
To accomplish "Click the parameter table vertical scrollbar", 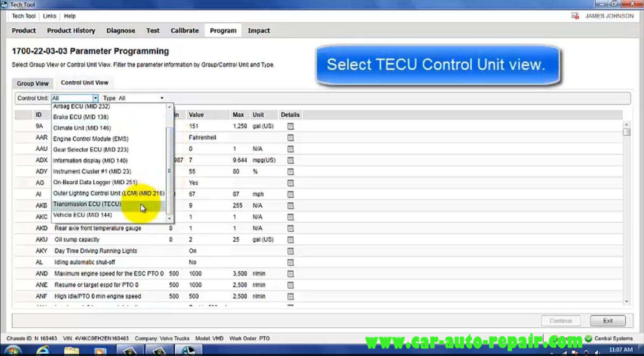I will click(626, 213).
